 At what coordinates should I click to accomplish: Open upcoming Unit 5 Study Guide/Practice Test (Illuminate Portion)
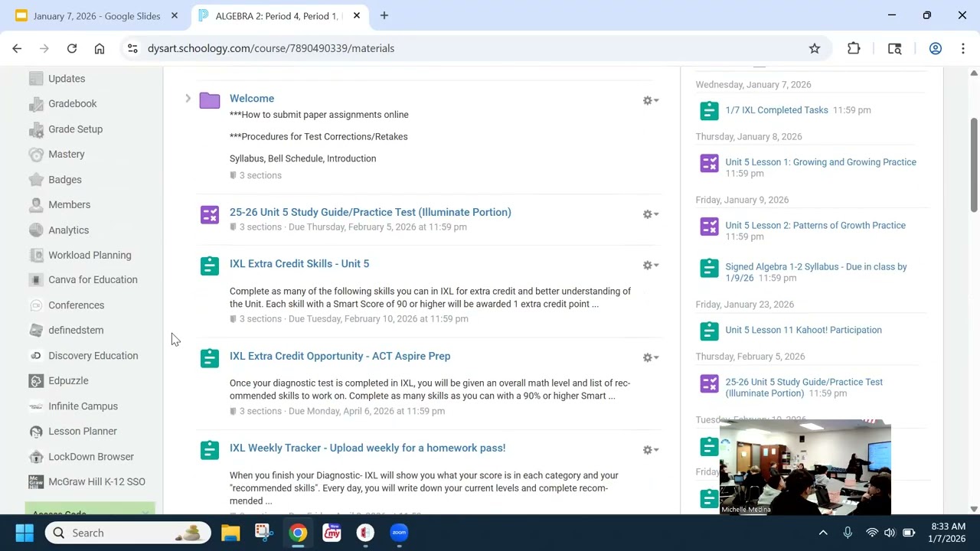point(804,387)
